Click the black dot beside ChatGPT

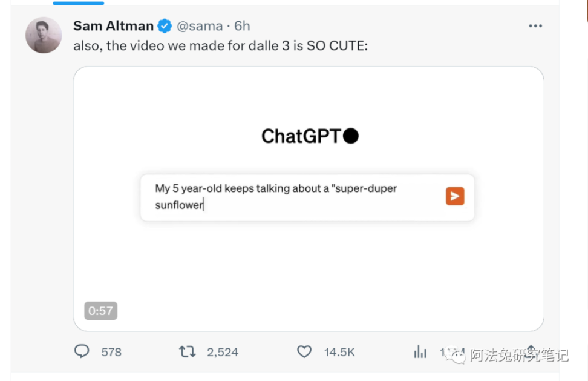(x=351, y=136)
